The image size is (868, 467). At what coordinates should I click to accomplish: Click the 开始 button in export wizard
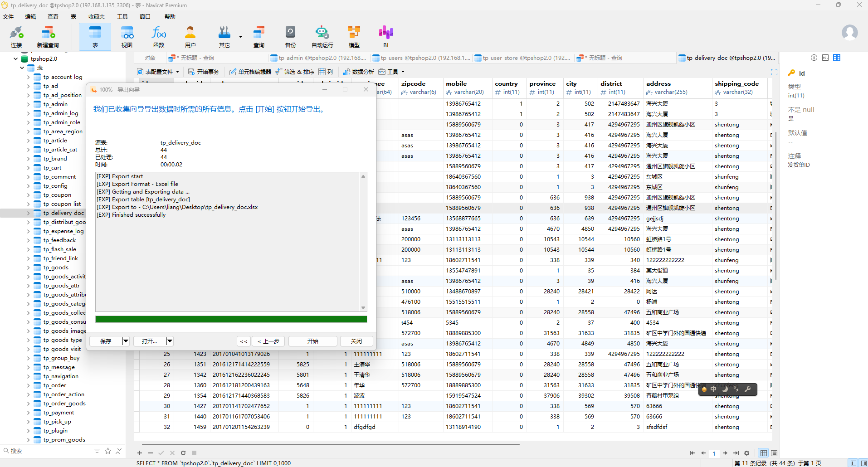click(x=313, y=341)
